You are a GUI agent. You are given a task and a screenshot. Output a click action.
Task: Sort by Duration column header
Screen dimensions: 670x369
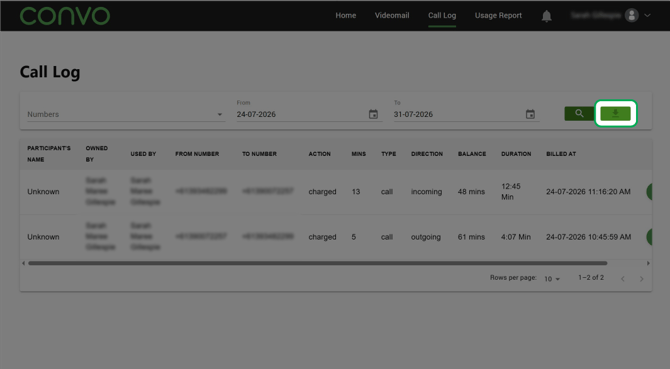[516, 154]
